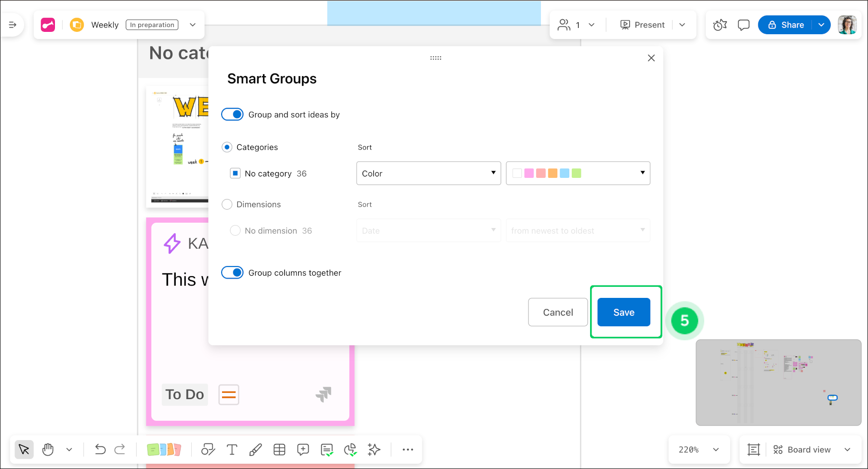
Task: Select the text tool
Action: point(232,450)
